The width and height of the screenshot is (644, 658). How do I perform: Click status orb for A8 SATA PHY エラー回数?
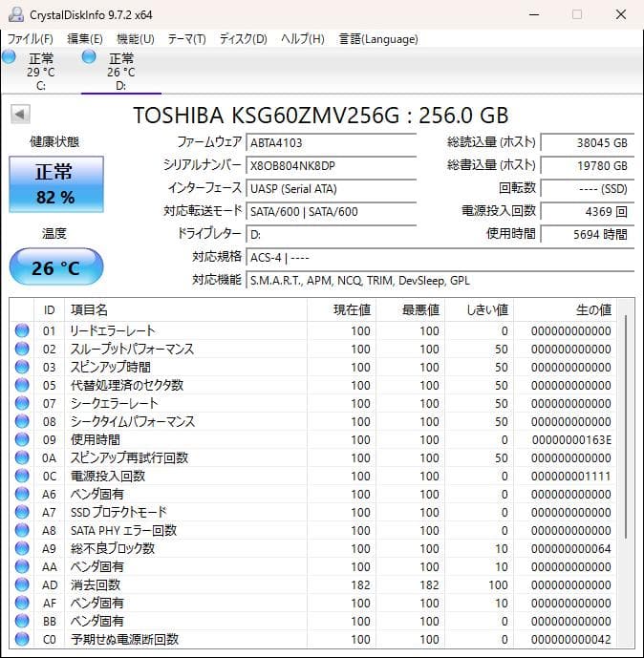click(22, 530)
